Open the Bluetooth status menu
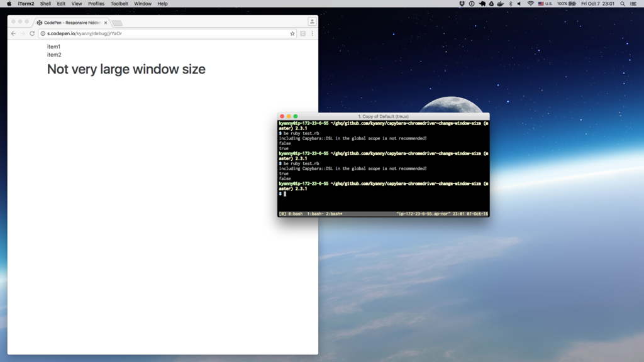 [x=511, y=4]
